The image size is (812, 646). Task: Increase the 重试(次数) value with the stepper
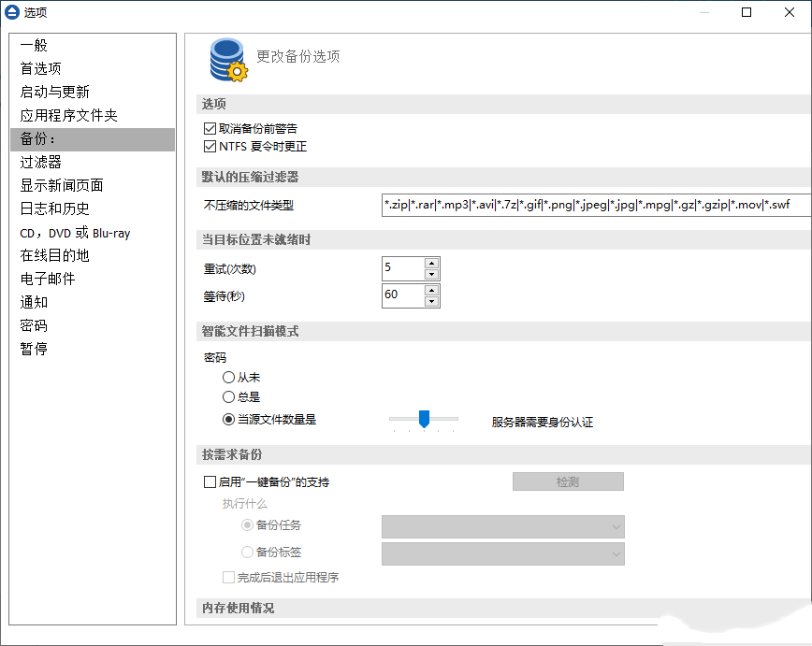pos(432,263)
